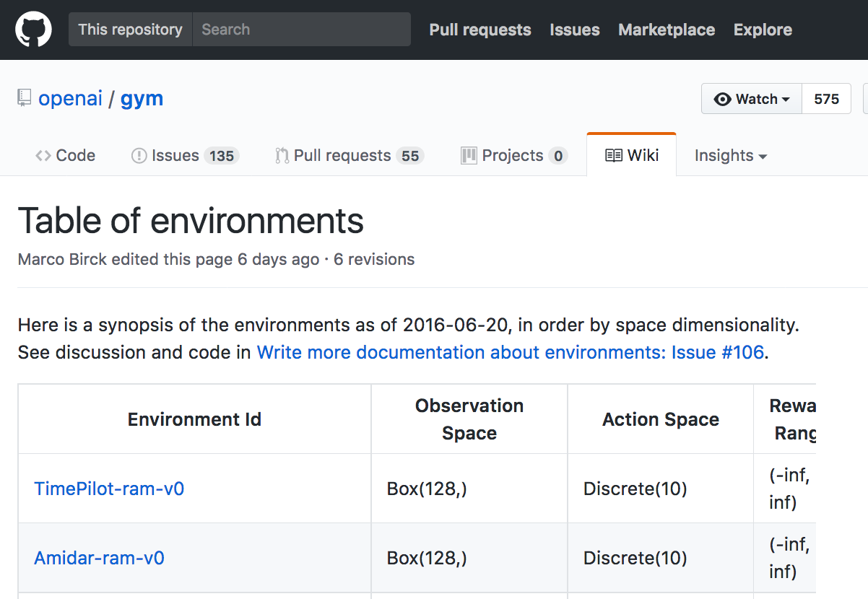Focus the repository Search field
This screenshot has width=868, height=599.
click(x=301, y=30)
